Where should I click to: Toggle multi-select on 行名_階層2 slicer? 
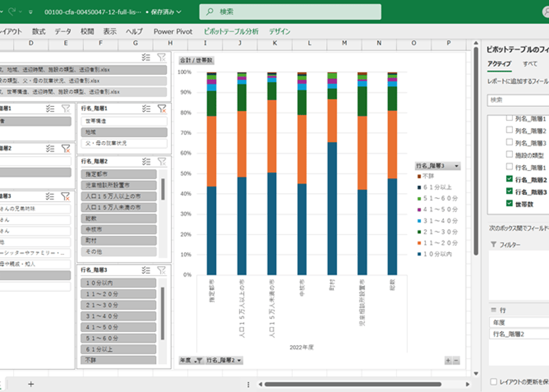click(x=146, y=162)
